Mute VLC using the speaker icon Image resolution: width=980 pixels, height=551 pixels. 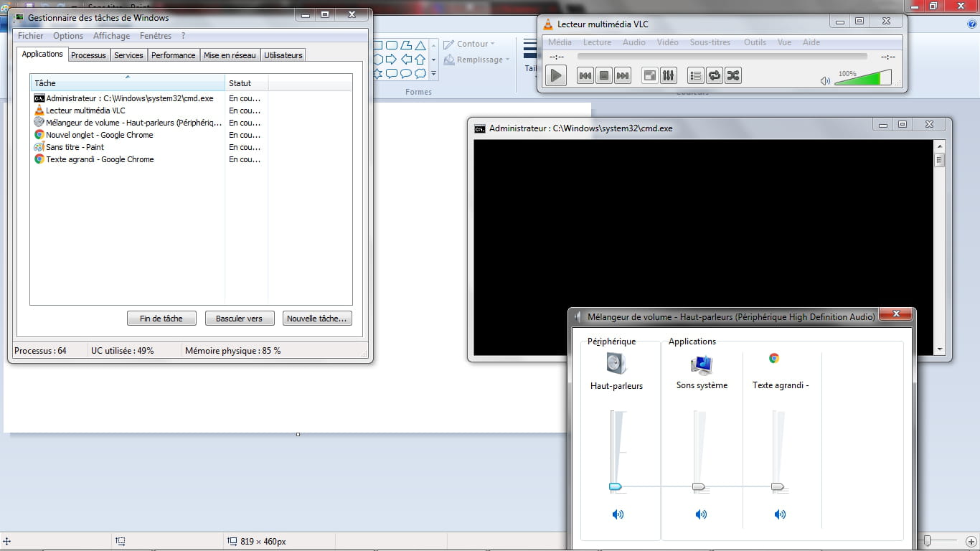point(825,81)
